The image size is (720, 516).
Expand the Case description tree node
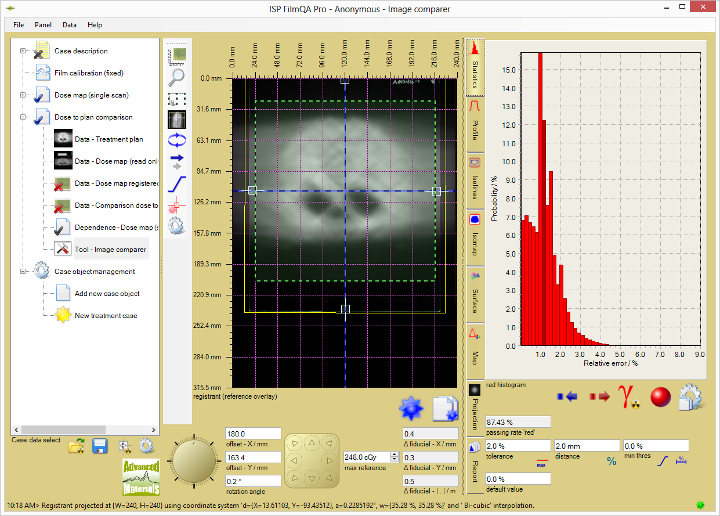click(22, 51)
